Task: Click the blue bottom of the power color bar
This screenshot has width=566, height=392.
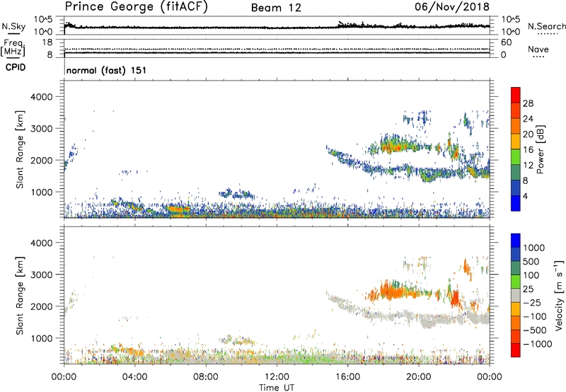Action: (516, 203)
